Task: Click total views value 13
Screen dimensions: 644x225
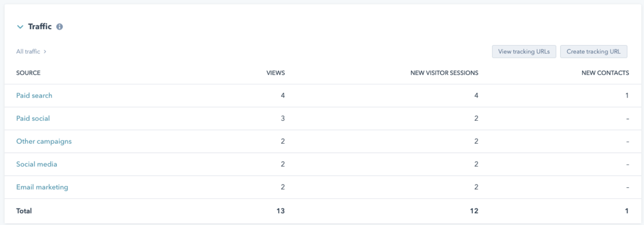Action: 281,211
